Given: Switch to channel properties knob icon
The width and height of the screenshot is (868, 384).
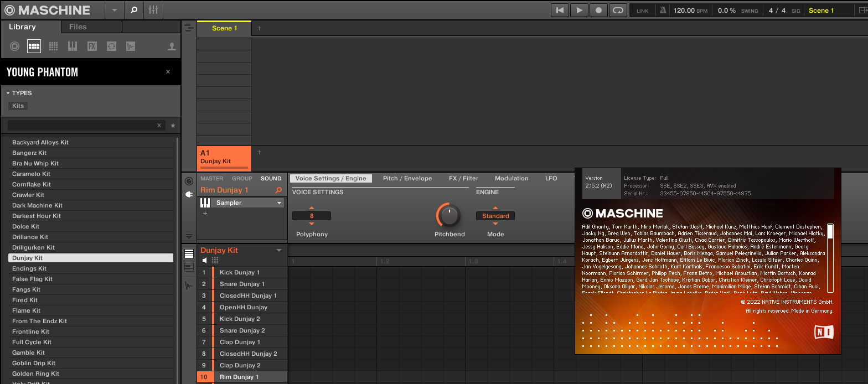Looking at the screenshot, I should 189,181.
